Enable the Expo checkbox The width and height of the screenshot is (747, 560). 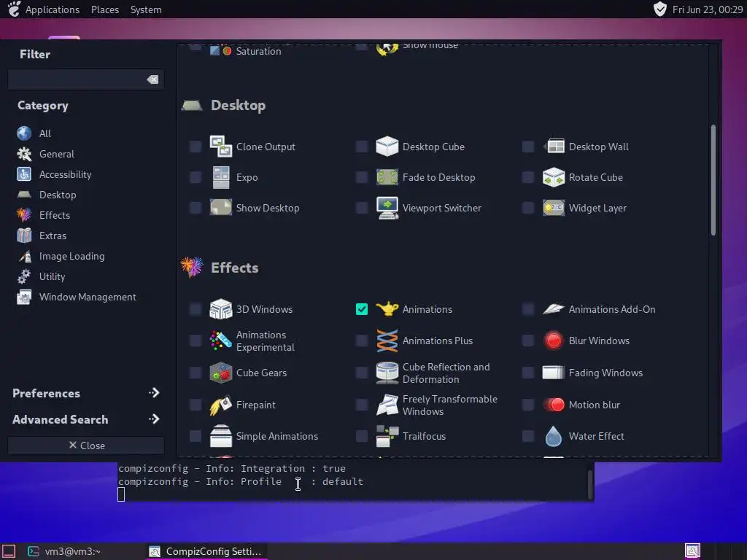[196, 177]
